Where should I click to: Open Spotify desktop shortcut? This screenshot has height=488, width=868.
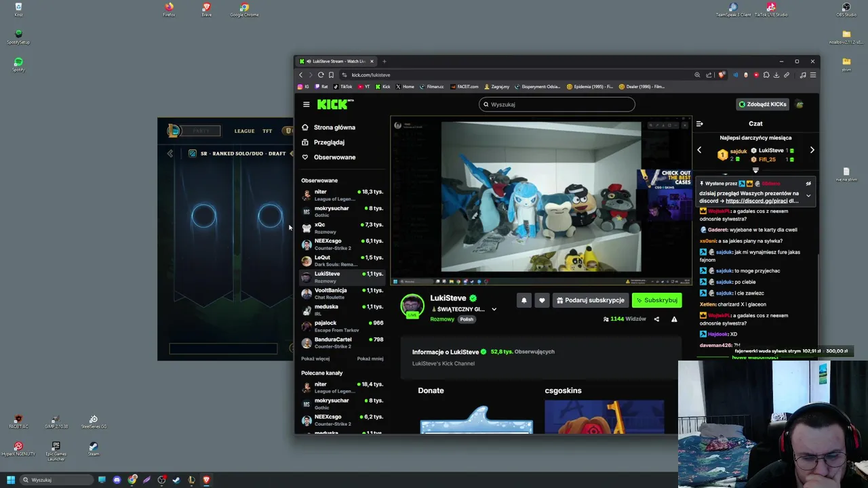point(18,64)
